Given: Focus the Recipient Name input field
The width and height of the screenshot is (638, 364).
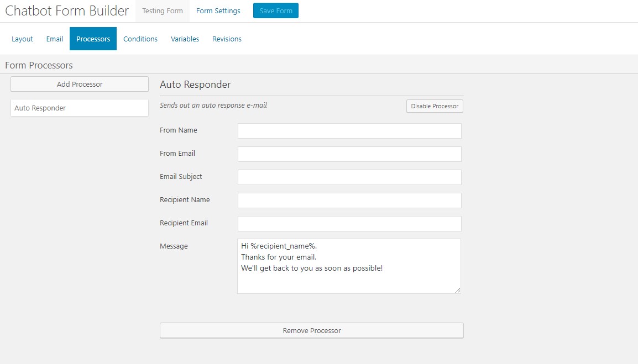Looking at the screenshot, I should 349,201.
